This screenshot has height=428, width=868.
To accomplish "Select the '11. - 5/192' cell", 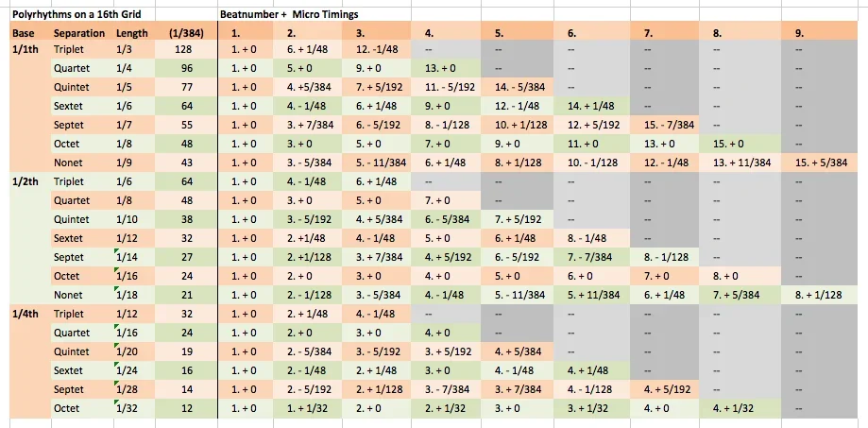I will pyautogui.click(x=448, y=86).
